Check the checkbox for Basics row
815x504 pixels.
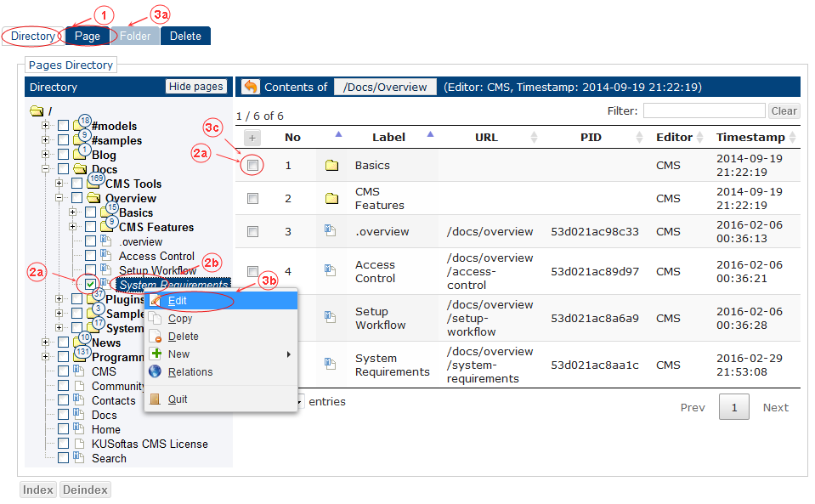click(252, 166)
